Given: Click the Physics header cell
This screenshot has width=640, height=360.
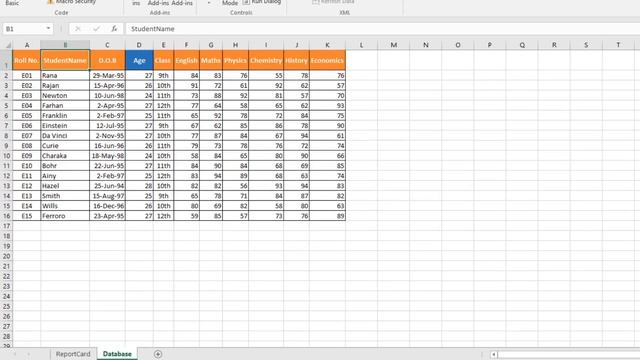Looking at the screenshot, I should 236,60.
